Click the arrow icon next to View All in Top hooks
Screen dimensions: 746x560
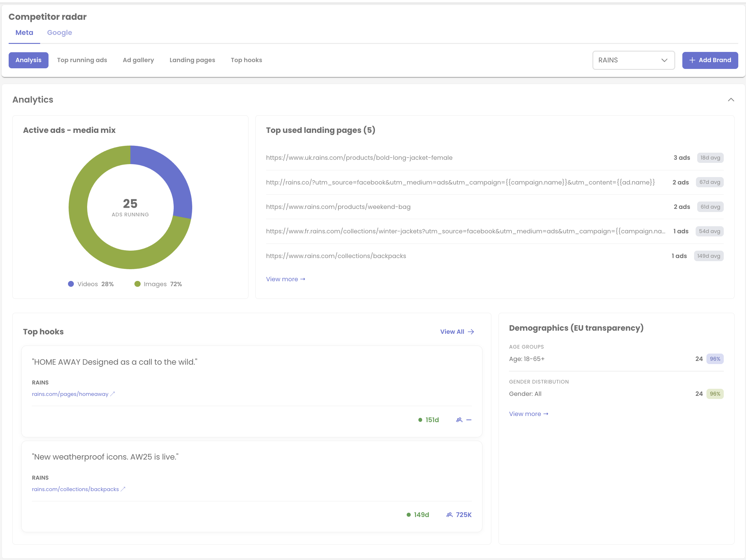[471, 332]
